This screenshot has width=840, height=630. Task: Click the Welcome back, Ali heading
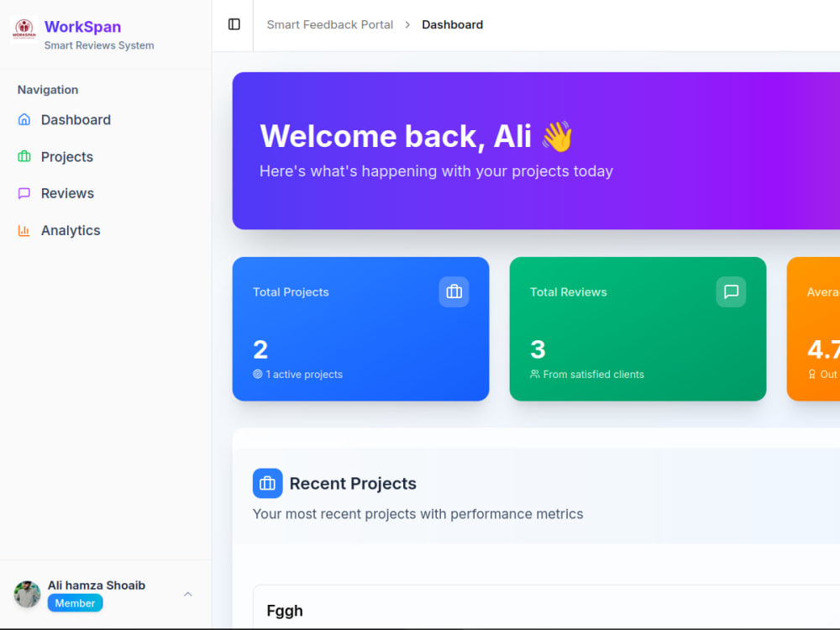pyautogui.click(x=396, y=135)
